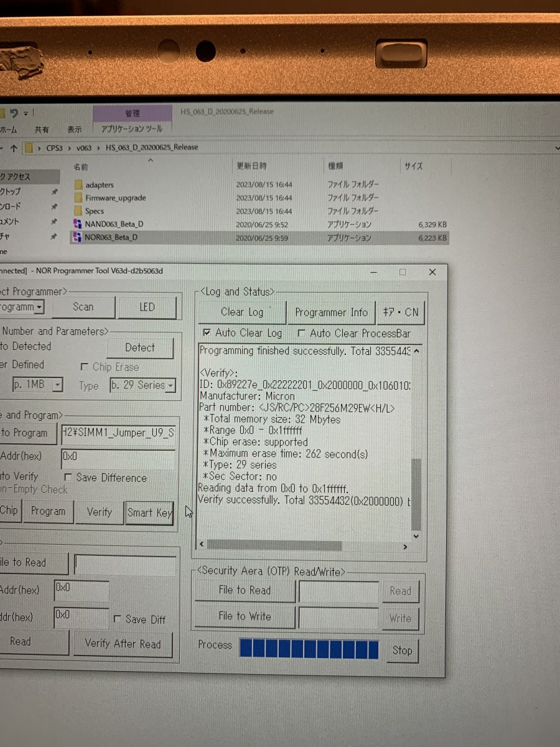560x747 pixels.
Task: Click the Smart Key button
Action: point(149,513)
